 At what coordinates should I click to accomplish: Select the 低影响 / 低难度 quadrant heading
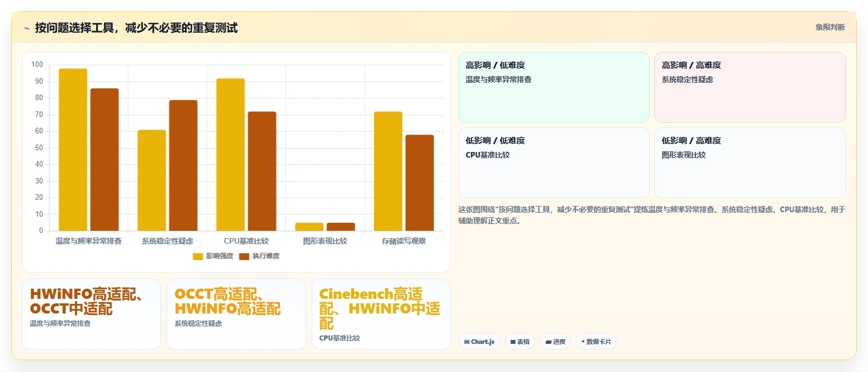495,141
